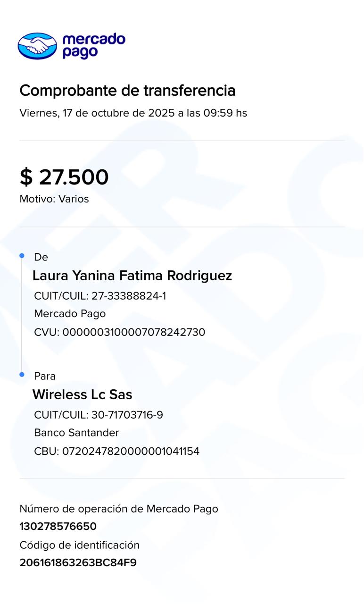Click the "Motivo: Varios" text

click(x=54, y=199)
